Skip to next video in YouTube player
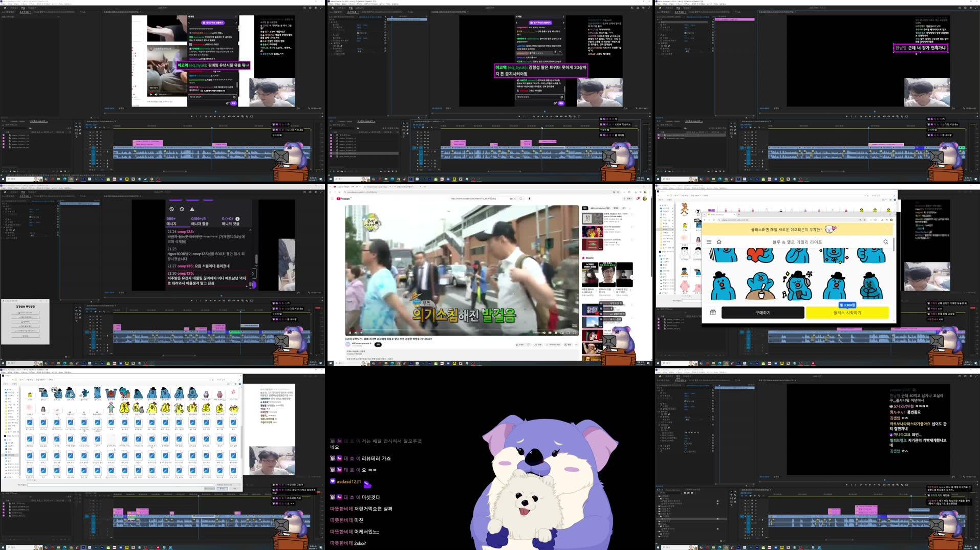 [357, 333]
